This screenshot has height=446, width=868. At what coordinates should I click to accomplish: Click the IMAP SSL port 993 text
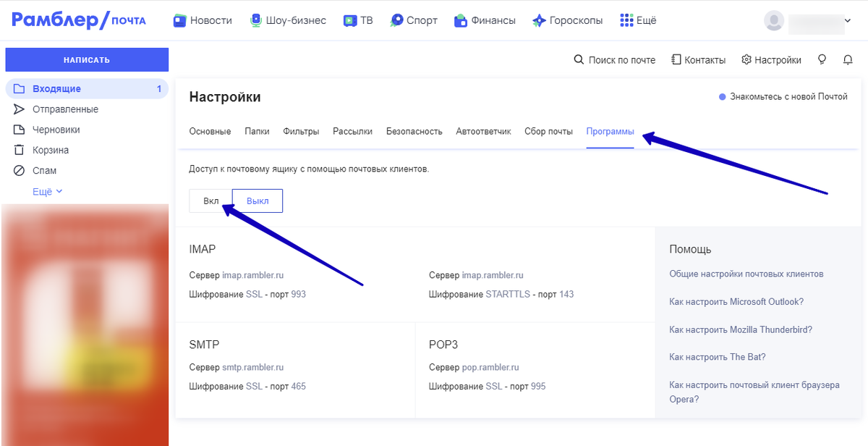point(247,295)
